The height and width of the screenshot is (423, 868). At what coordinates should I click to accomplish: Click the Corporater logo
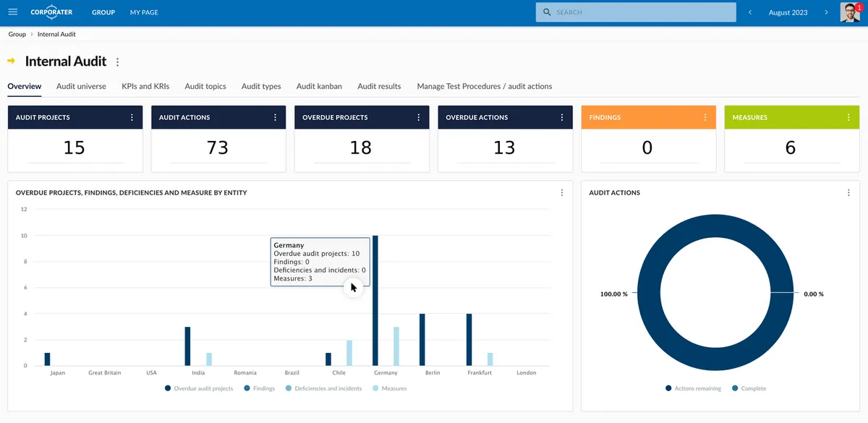(x=51, y=12)
